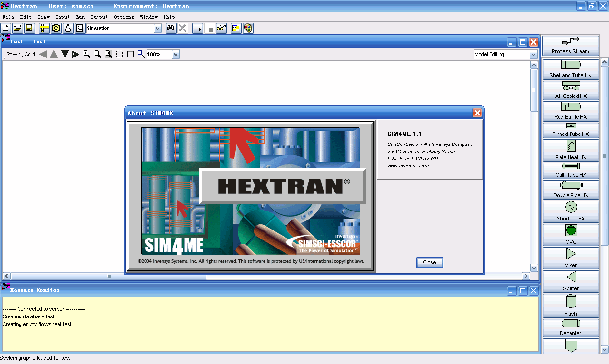The width and height of the screenshot is (609, 364).
Task: Open the Window menu
Action: pyautogui.click(x=149, y=17)
